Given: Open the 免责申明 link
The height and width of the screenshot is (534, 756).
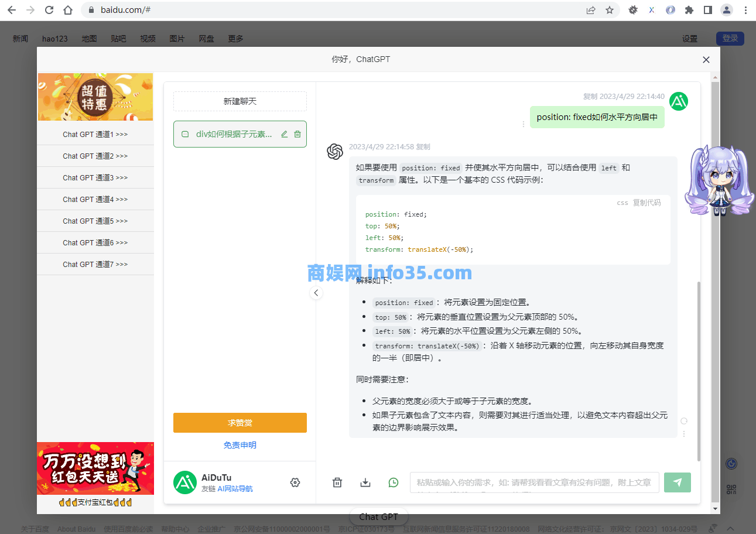Looking at the screenshot, I should coord(240,445).
